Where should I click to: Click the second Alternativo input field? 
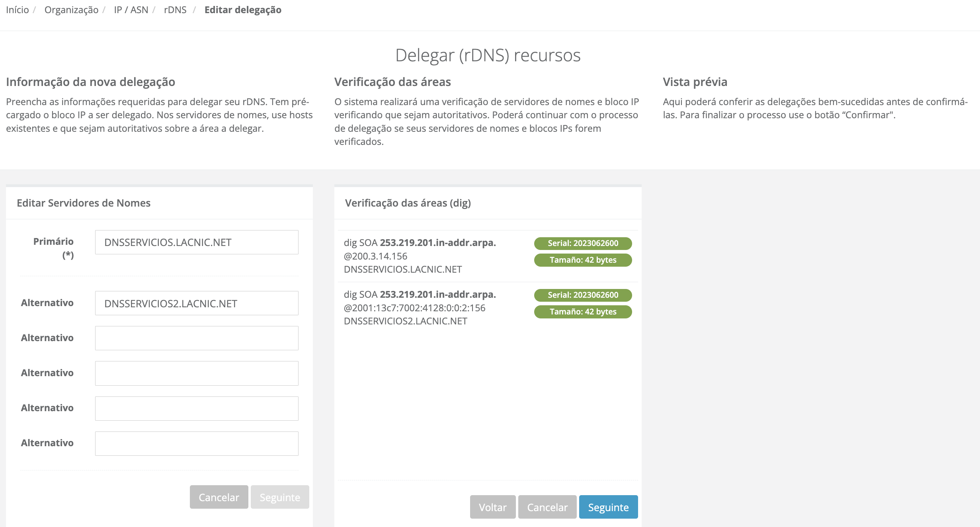(197, 338)
